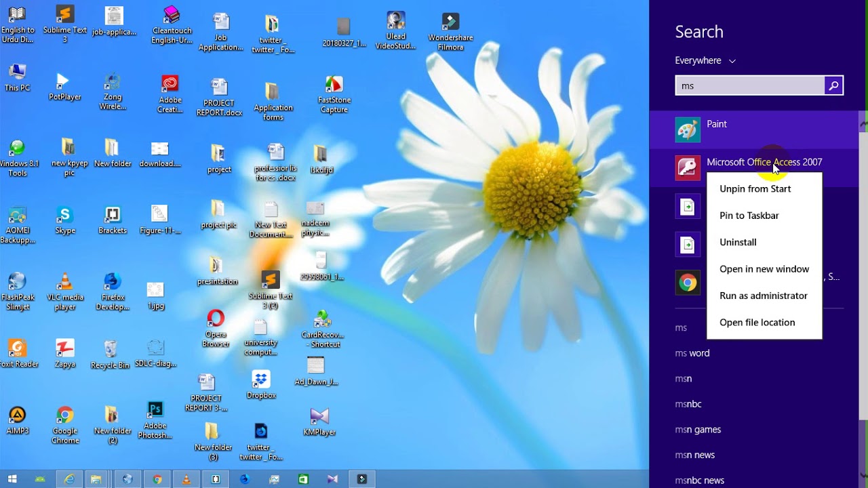This screenshot has height=488, width=868.
Task: Open Dropbox desktop icon
Action: coord(261,384)
